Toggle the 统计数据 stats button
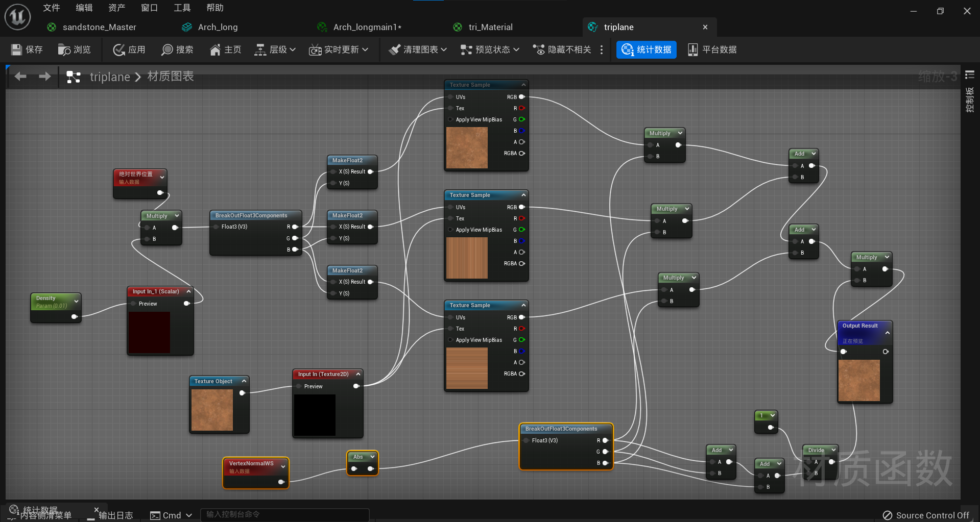 point(647,49)
